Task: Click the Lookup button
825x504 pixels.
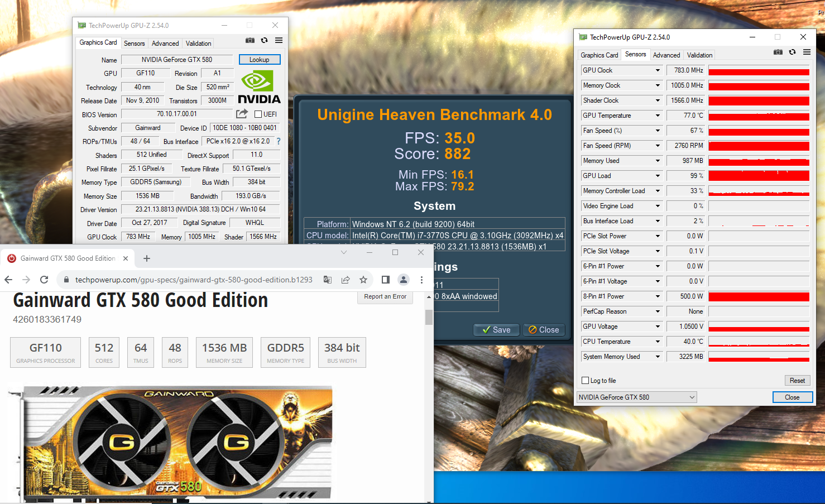Action: (x=259, y=60)
